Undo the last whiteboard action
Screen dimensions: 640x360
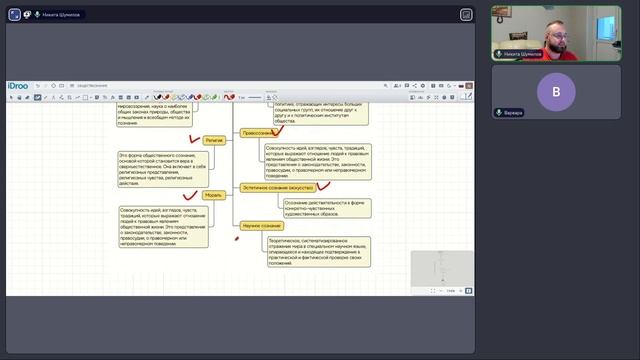[x=38, y=86]
